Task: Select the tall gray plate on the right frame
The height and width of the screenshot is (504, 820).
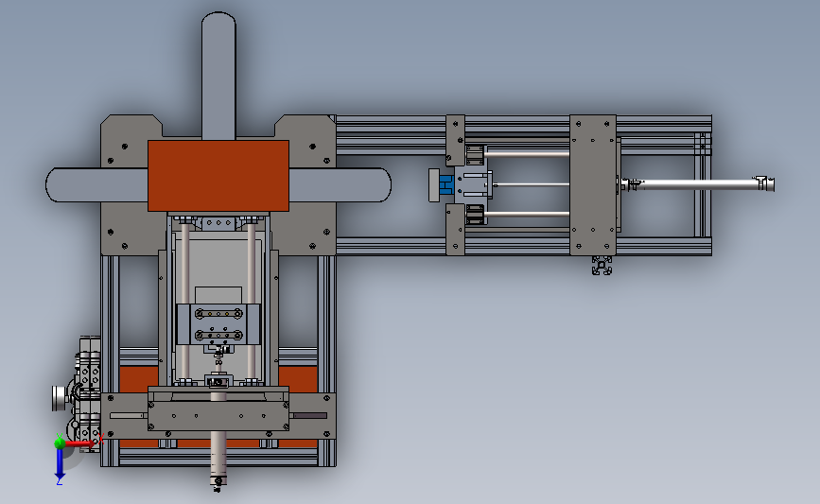Action: (x=592, y=185)
